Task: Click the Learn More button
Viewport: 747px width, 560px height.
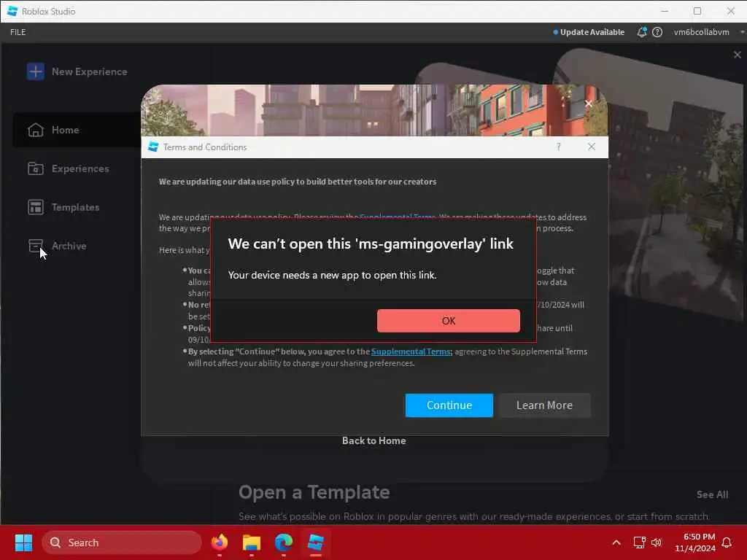Action: click(544, 405)
